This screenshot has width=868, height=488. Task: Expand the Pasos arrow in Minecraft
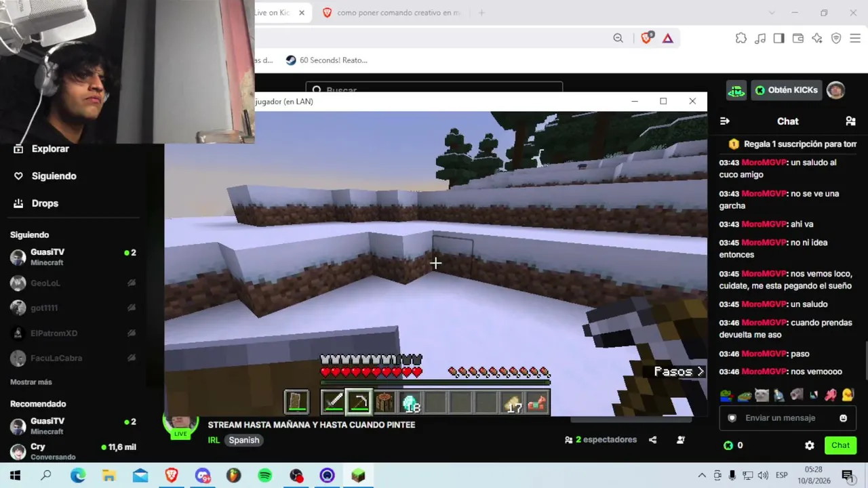pos(701,371)
